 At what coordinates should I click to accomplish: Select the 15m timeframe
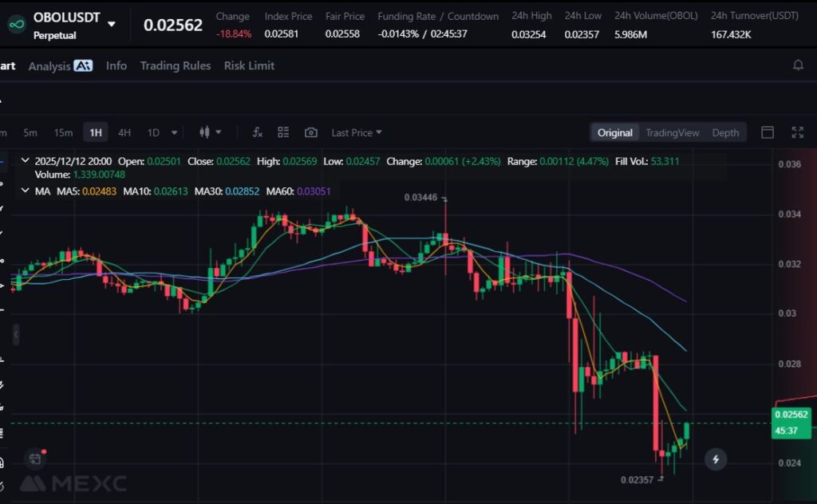tap(63, 132)
